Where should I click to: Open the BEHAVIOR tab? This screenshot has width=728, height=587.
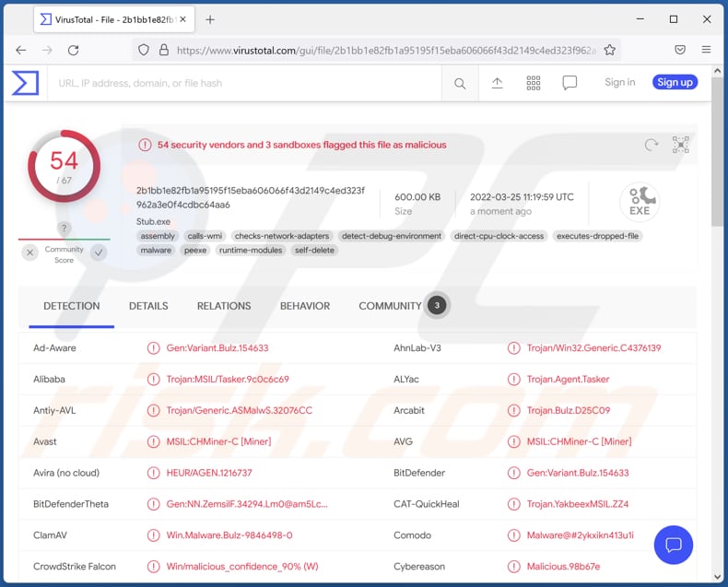305,306
